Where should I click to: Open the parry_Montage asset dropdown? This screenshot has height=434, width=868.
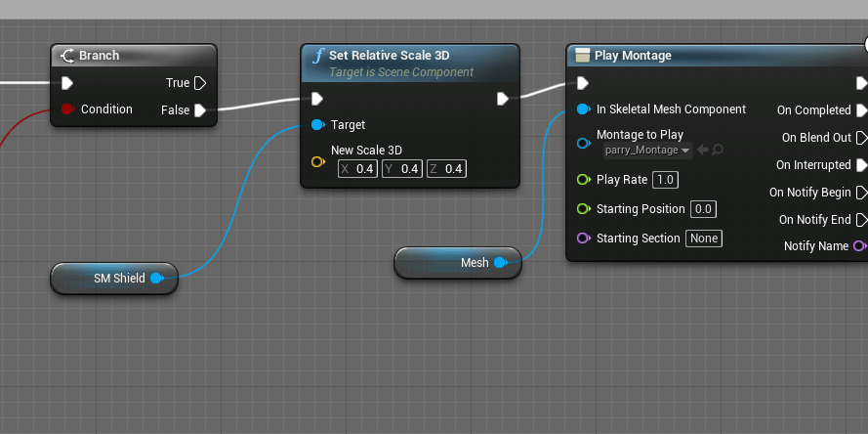tap(648, 151)
